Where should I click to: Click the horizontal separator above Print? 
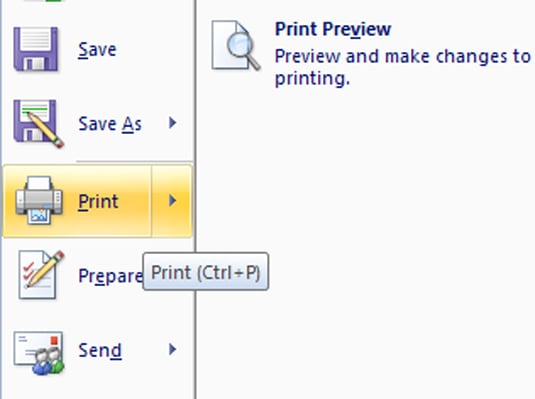tap(134, 161)
